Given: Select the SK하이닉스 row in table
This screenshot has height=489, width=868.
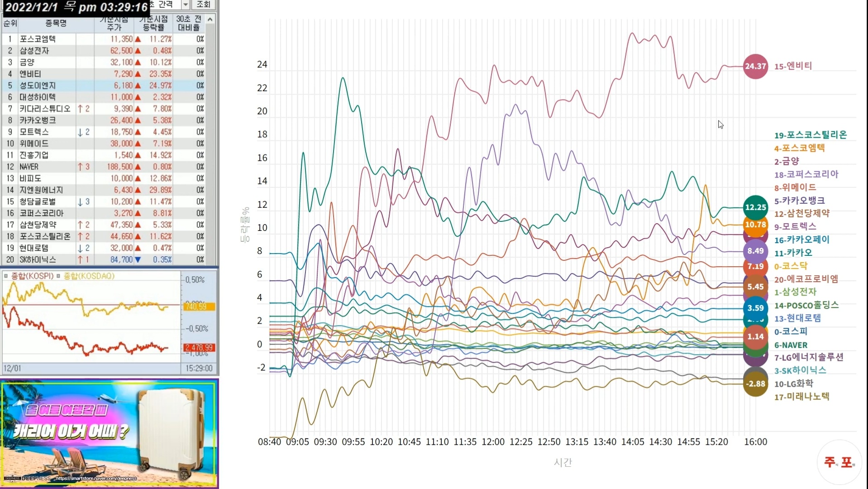Looking at the screenshot, I should [104, 260].
